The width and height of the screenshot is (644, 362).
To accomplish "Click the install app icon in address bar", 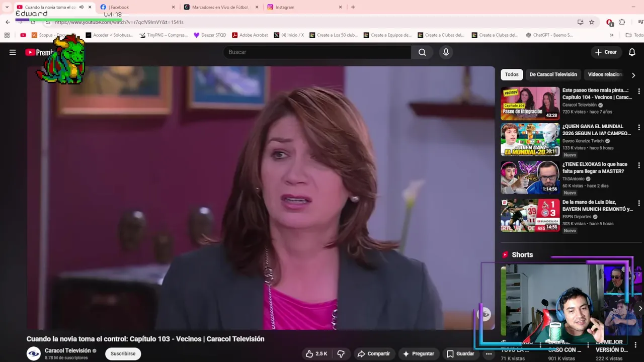I will pyautogui.click(x=580, y=22).
